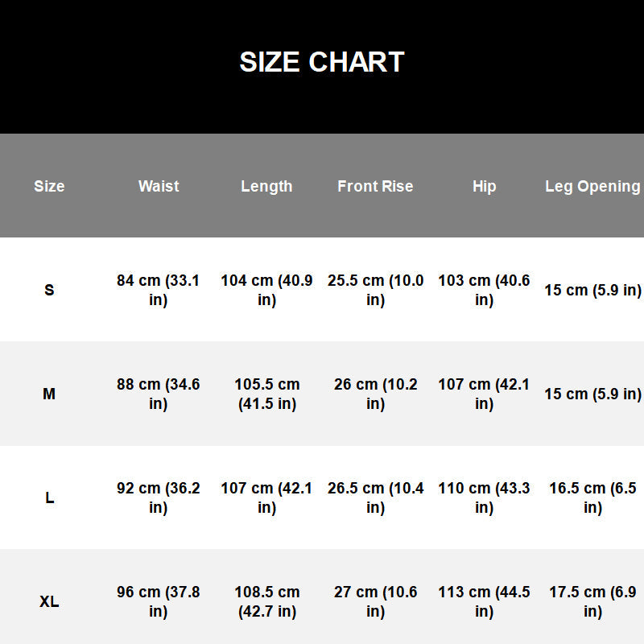Click the L size row label
Viewport: 644px width, 644px height.
[49, 497]
